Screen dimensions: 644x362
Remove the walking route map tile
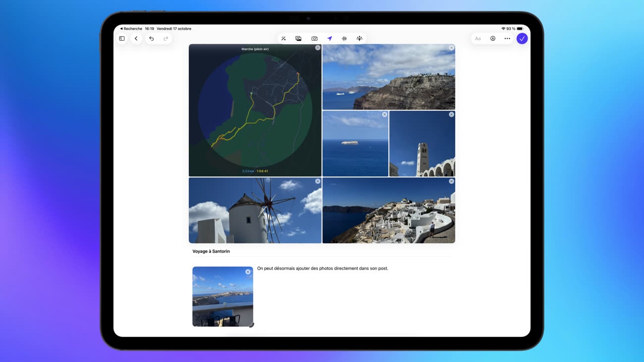pyautogui.click(x=318, y=48)
